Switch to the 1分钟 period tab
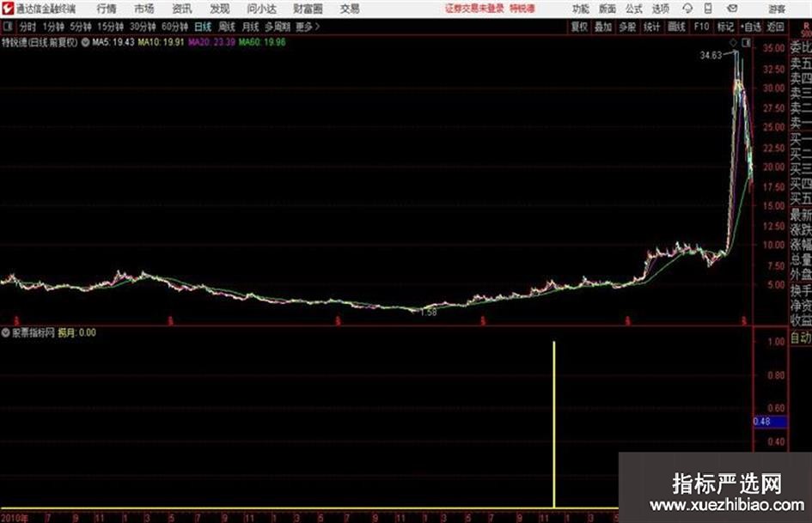This screenshot has width=812, height=523. point(53,27)
